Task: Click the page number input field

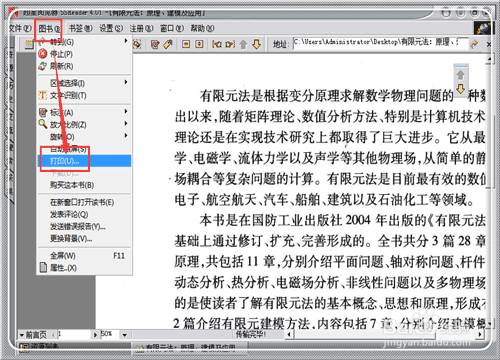Action: (x=74, y=334)
